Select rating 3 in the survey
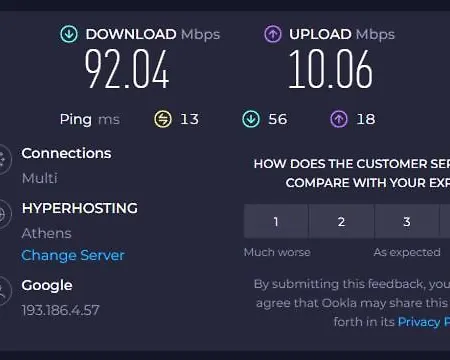450x360 pixels. pos(407,221)
